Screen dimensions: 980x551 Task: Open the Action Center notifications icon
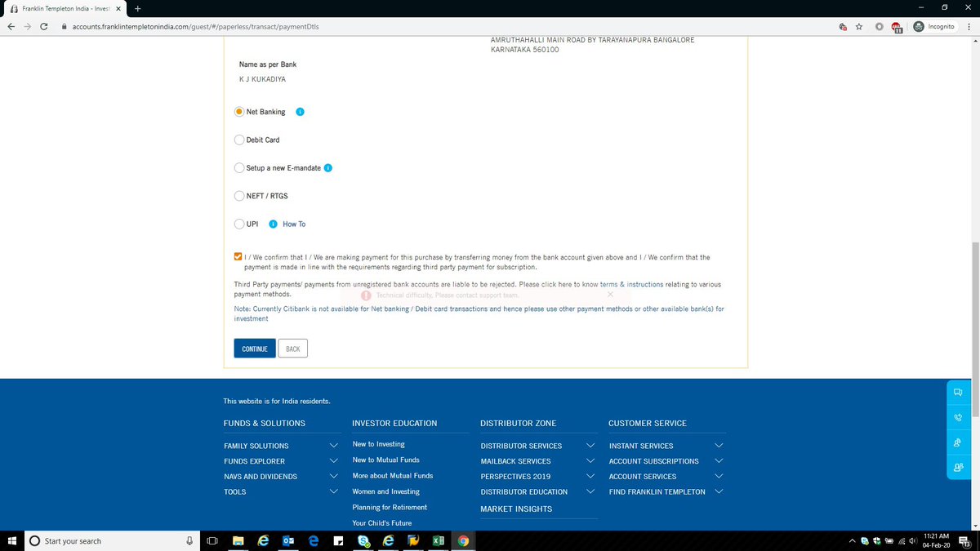tap(964, 540)
